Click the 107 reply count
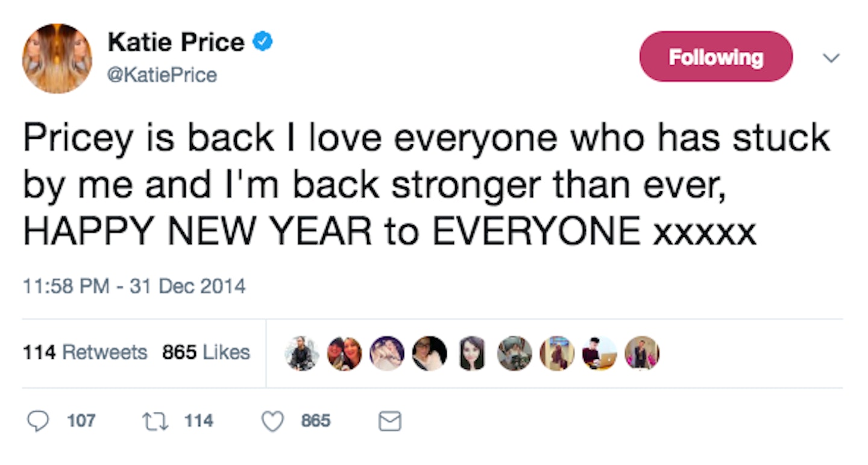Viewport: 868px width, 465px height. click(81, 420)
